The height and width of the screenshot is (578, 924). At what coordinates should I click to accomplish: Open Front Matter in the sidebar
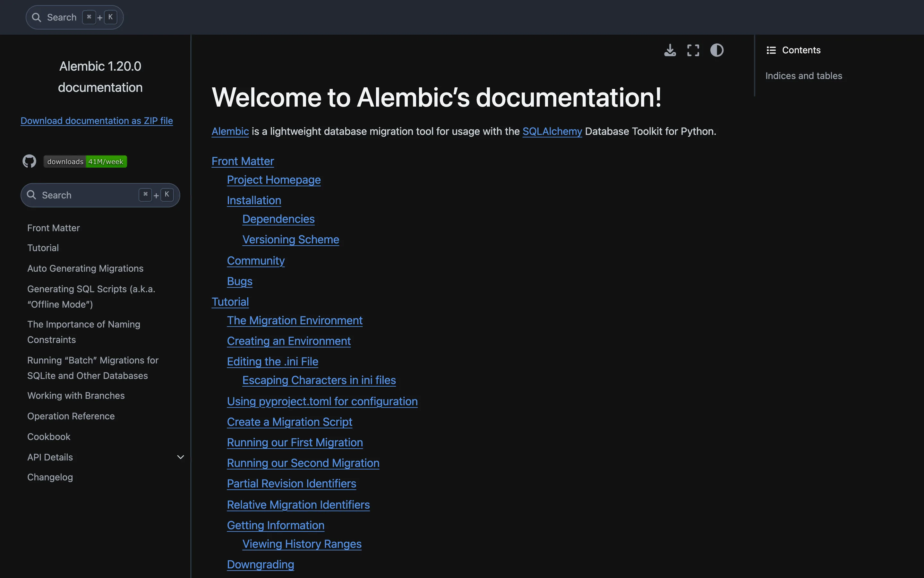point(54,228)
